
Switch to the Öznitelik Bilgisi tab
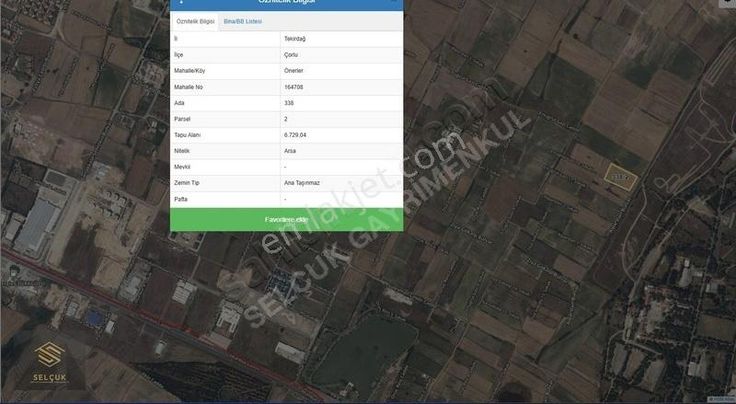(195, 22)
